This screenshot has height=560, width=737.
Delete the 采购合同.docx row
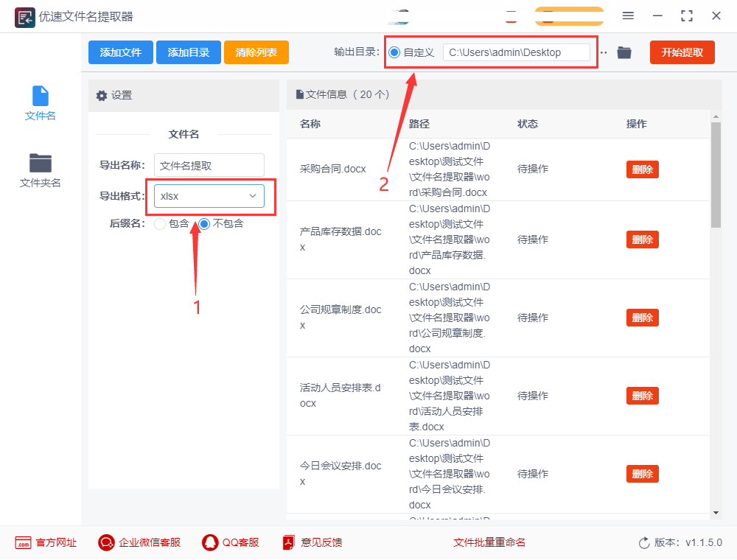[x=642, y=169]
